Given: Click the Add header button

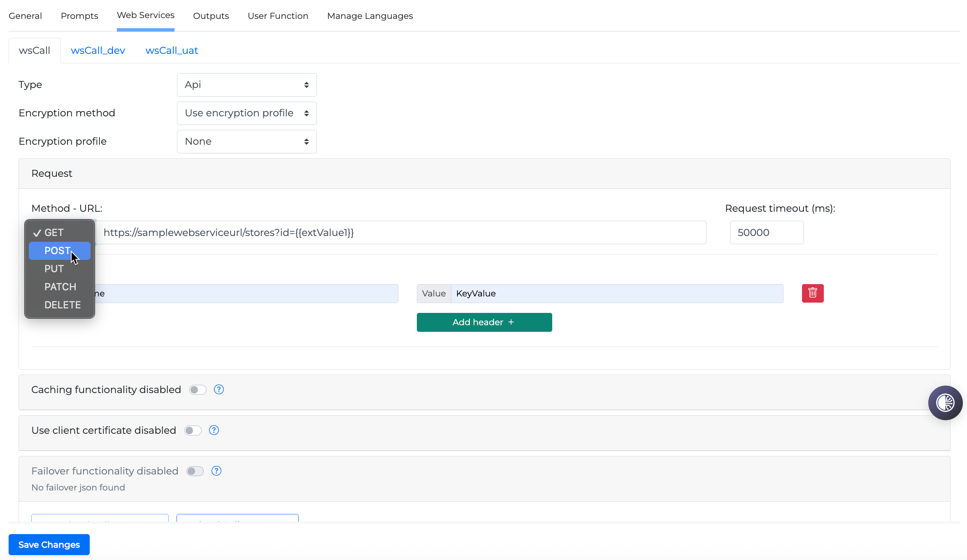Looking at the screenshot, I should click(x=484, y=322).
